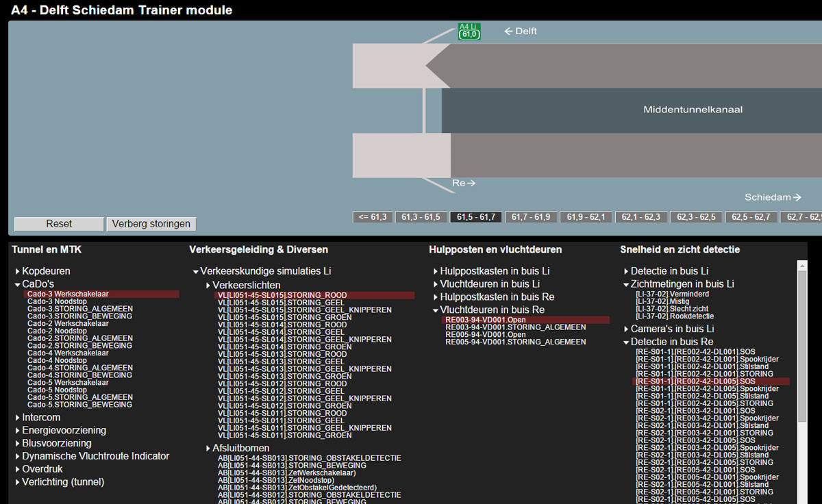Expand Energievoorziening in the tunnel list
This screenshot has height=504, width=822.
click(63, 431)
